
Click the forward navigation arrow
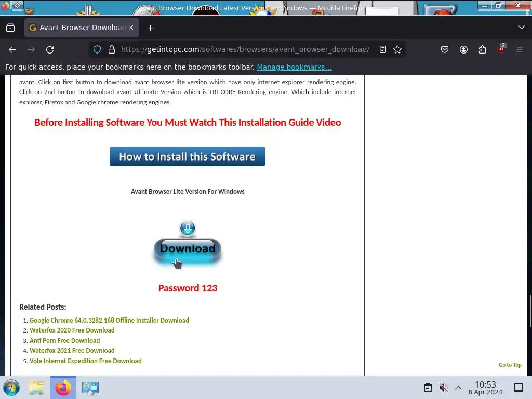(31, 49)
